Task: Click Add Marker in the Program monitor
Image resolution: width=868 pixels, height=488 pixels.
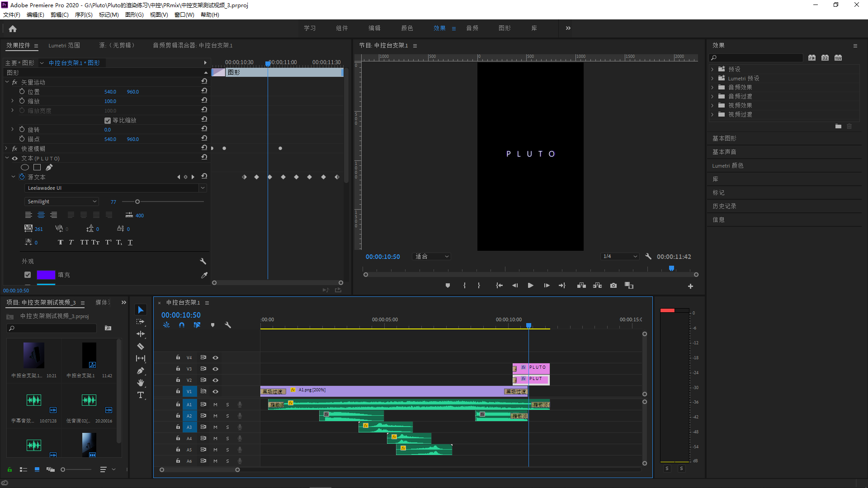Action: 448,286
